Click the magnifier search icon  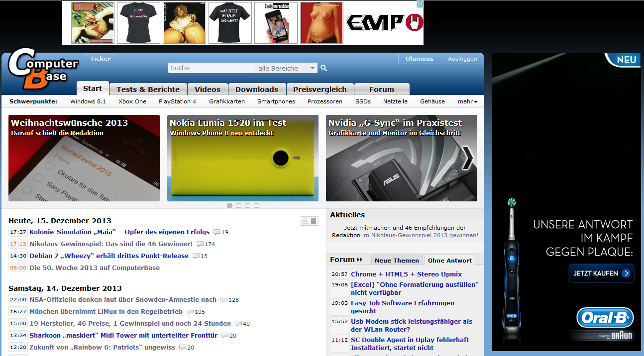click(x=323, y=68)
